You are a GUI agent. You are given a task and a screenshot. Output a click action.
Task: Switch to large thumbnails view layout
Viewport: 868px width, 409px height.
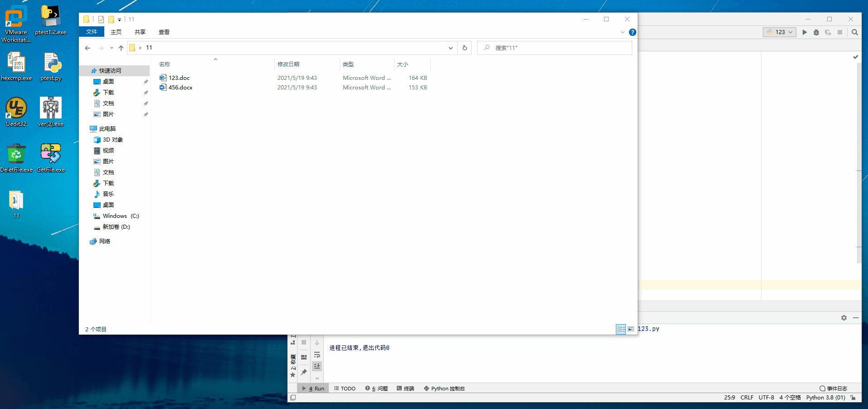(x=631, y=329)
